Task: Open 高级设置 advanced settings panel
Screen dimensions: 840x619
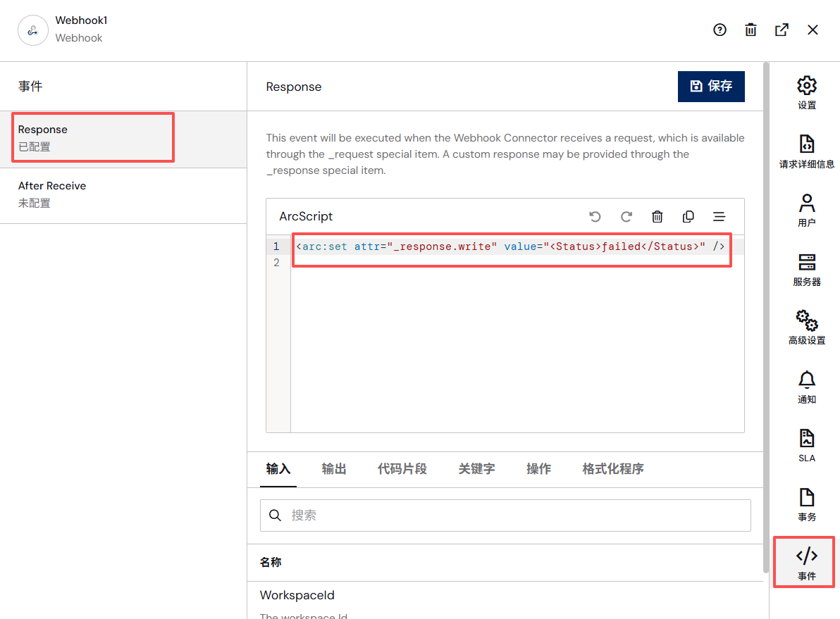Action: (x=806, y=328)
